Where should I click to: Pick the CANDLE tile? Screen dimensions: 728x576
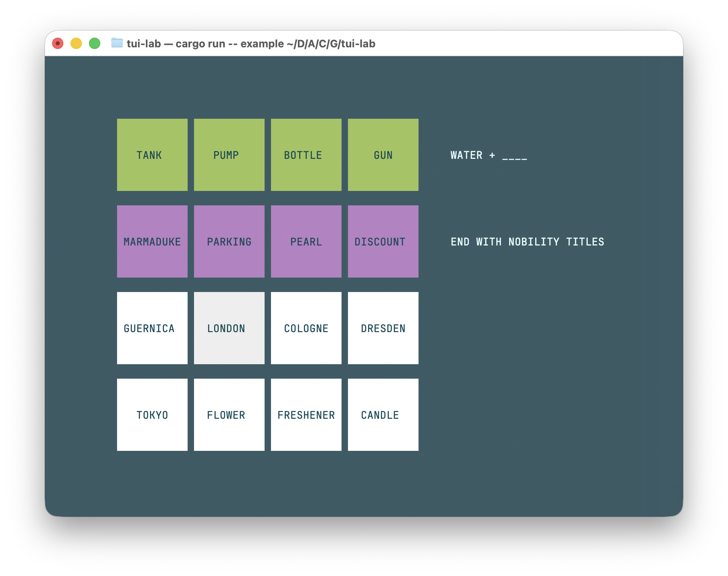coord(383,415)
